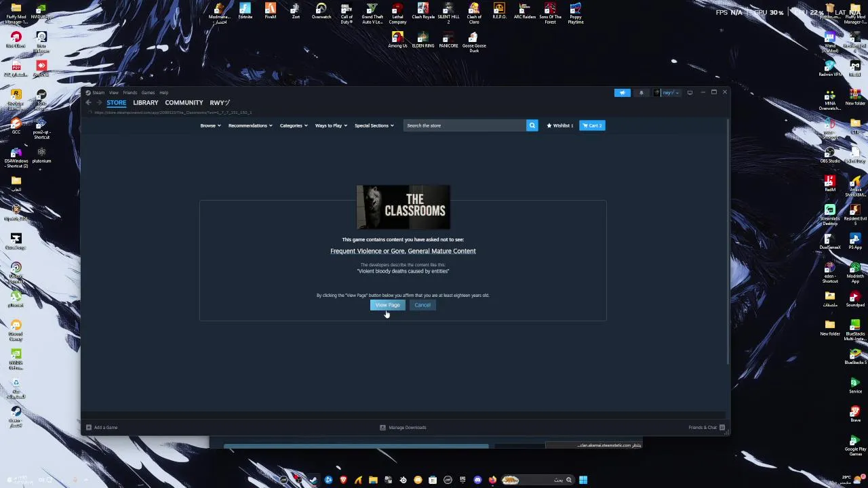Open the Wishlist link
The width and height of the screenshot is (868, 488).
560,125
